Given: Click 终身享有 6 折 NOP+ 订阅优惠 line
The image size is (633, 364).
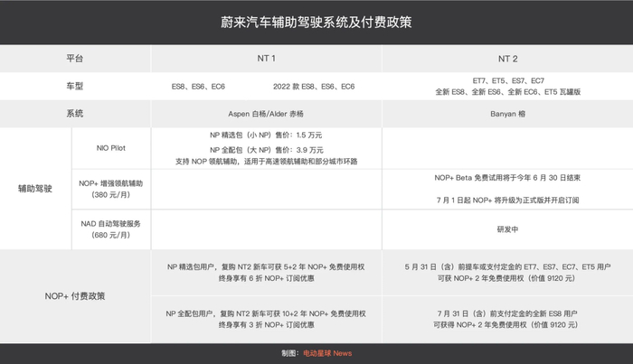Looking at the screenshot, I should (267, 278).
